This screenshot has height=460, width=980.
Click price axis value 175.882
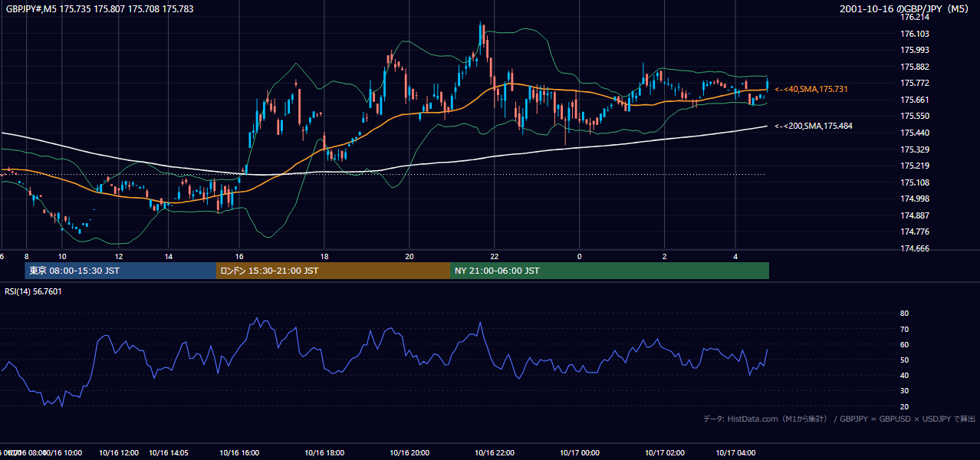tap(915, 67)
